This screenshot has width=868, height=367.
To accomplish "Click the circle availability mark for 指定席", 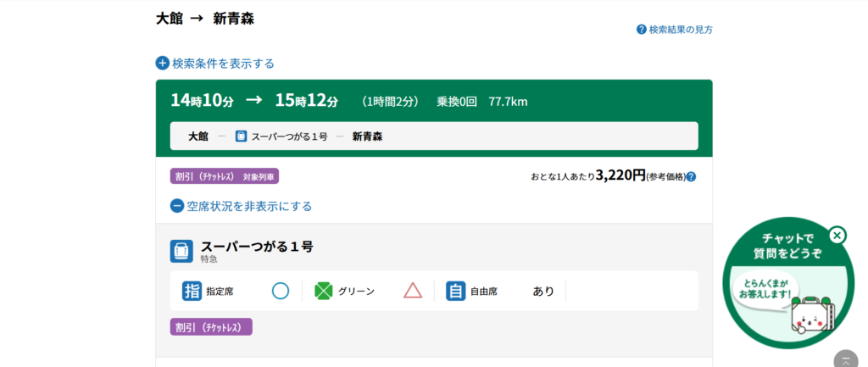I will tap(281, 291).
